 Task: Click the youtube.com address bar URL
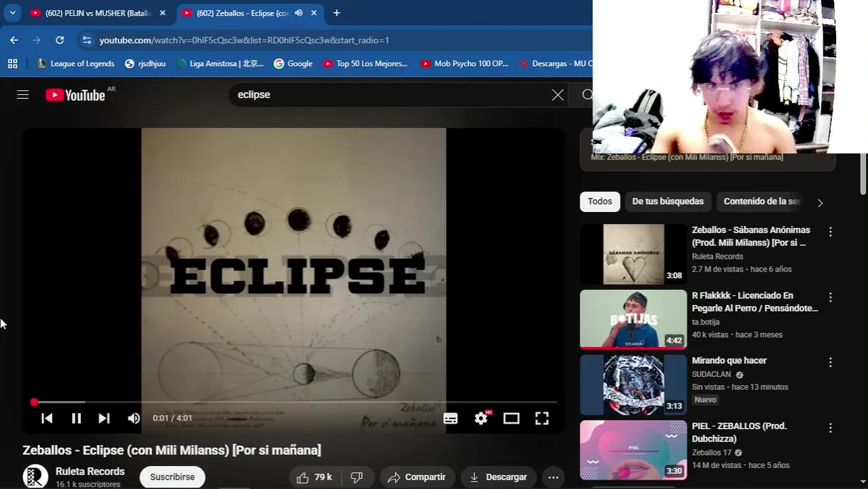point(244,40)
